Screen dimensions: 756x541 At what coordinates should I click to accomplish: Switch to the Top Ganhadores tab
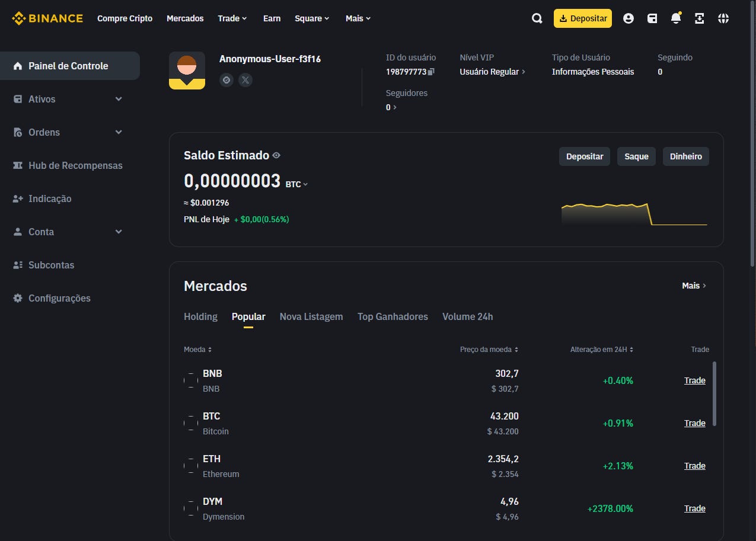pos(393,316)
